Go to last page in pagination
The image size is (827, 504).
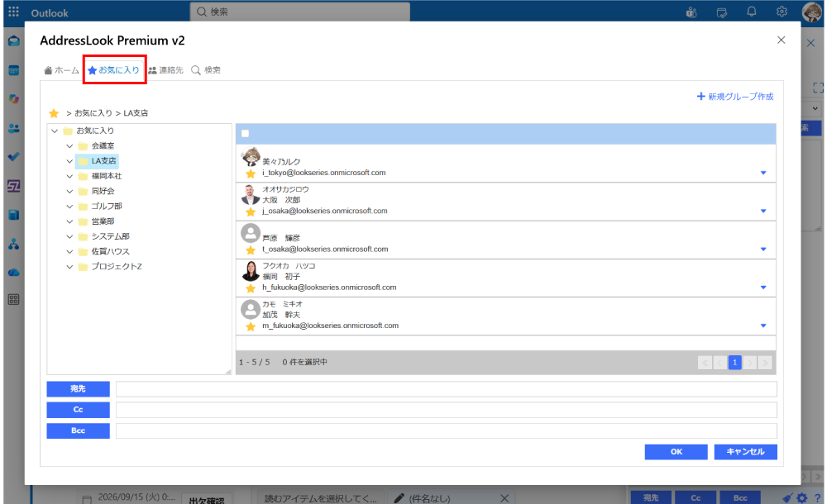[765, 363]
